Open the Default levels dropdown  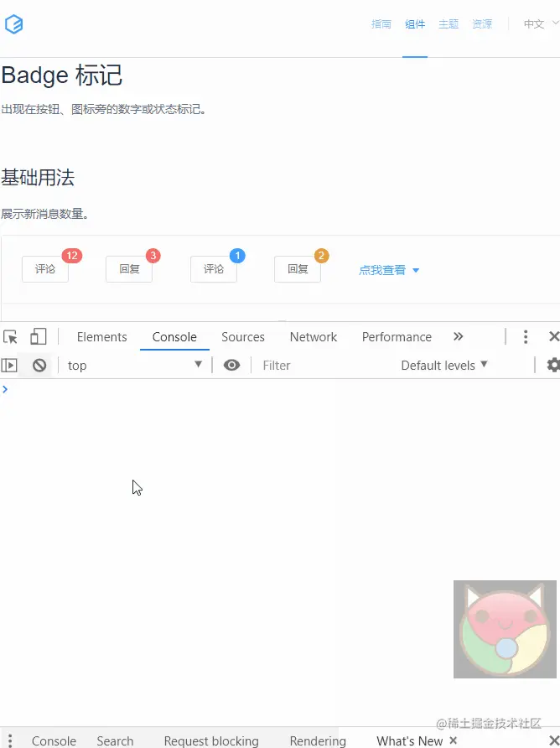click(444, 366)
